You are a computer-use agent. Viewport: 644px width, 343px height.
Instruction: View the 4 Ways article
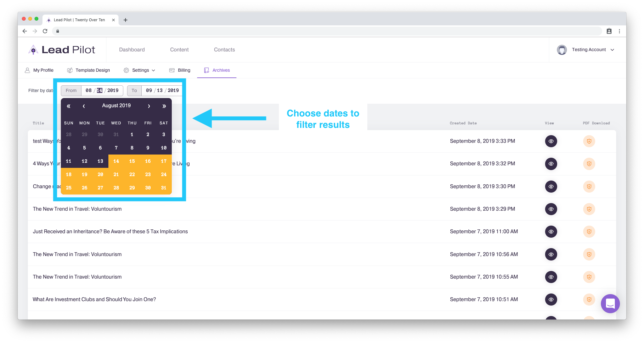point(551,164)
